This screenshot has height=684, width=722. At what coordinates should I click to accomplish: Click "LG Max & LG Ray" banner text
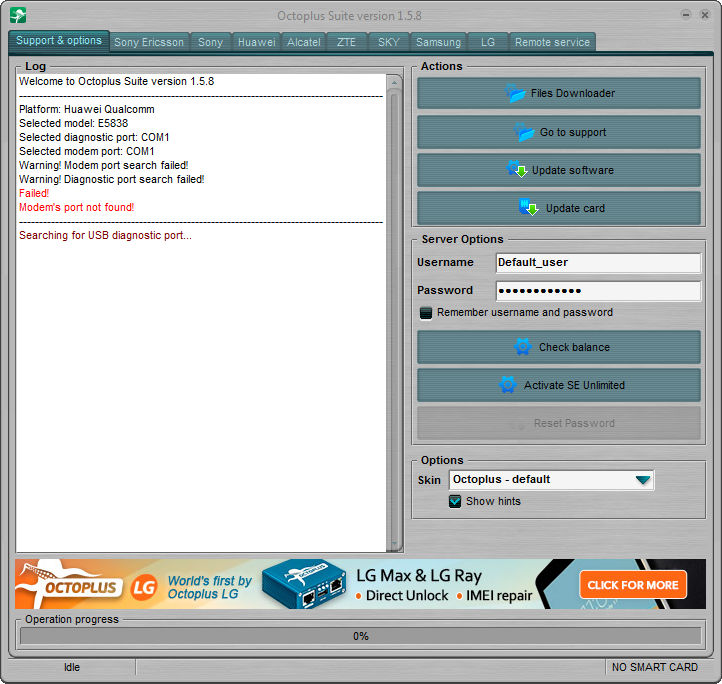point(419,576)
